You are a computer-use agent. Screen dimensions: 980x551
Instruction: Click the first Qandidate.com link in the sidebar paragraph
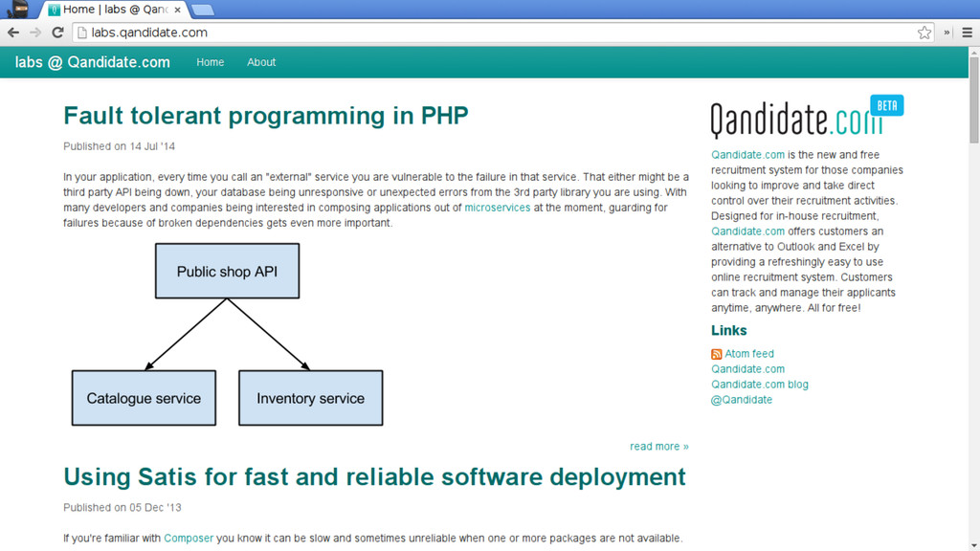(747, 154)
